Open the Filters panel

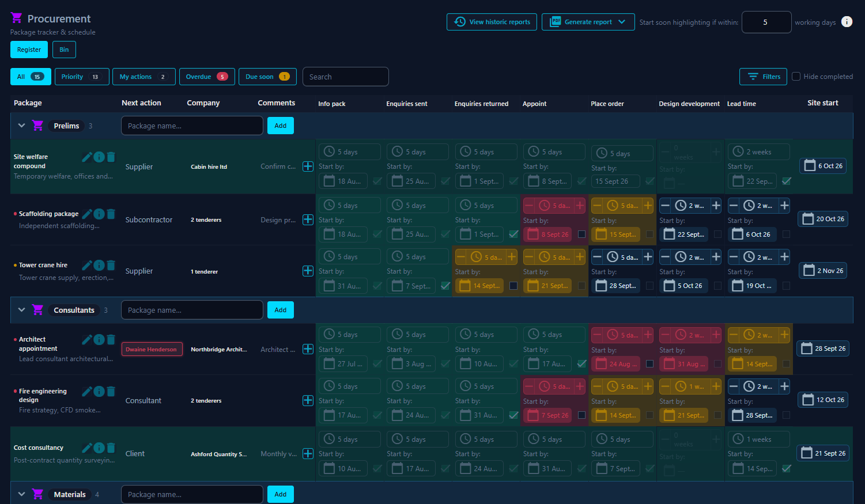coord(763,77)
